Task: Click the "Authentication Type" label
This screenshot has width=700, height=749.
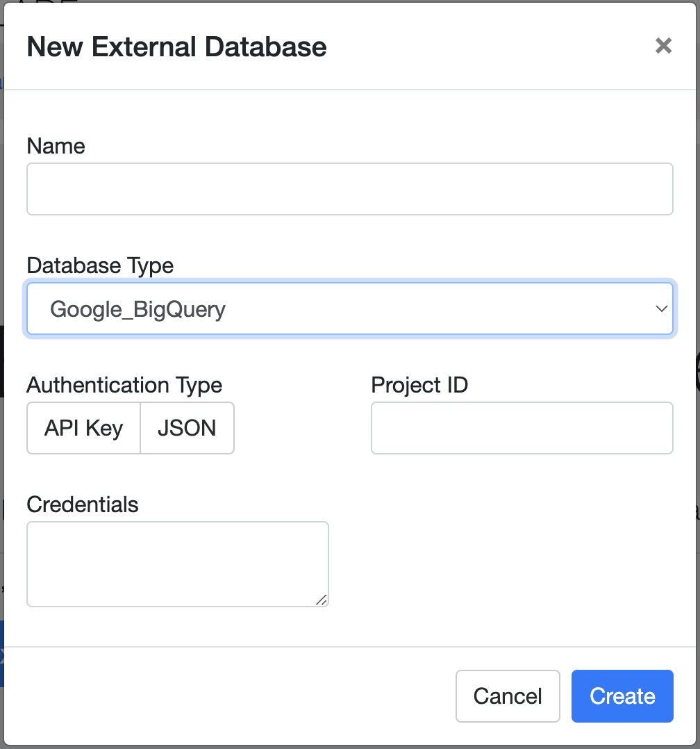Action: [x=124, y=385]
